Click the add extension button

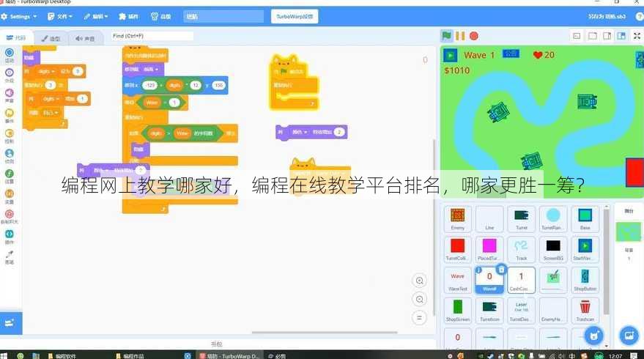[11, 323]
